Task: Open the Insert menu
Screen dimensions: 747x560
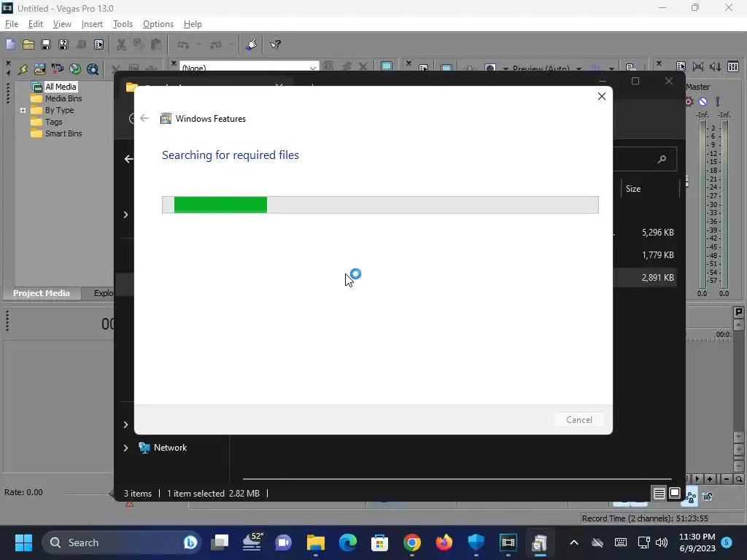Action: point(92,24)
